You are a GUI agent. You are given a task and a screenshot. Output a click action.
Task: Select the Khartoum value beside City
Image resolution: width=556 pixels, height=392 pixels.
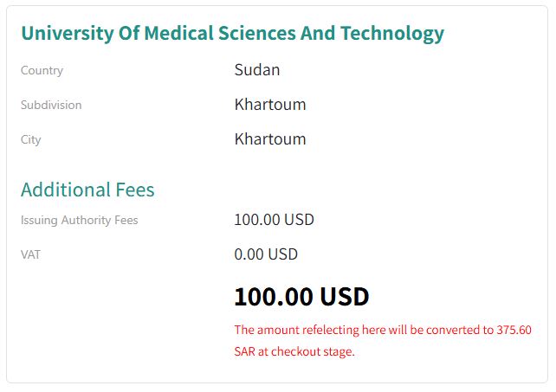(270, 139)
